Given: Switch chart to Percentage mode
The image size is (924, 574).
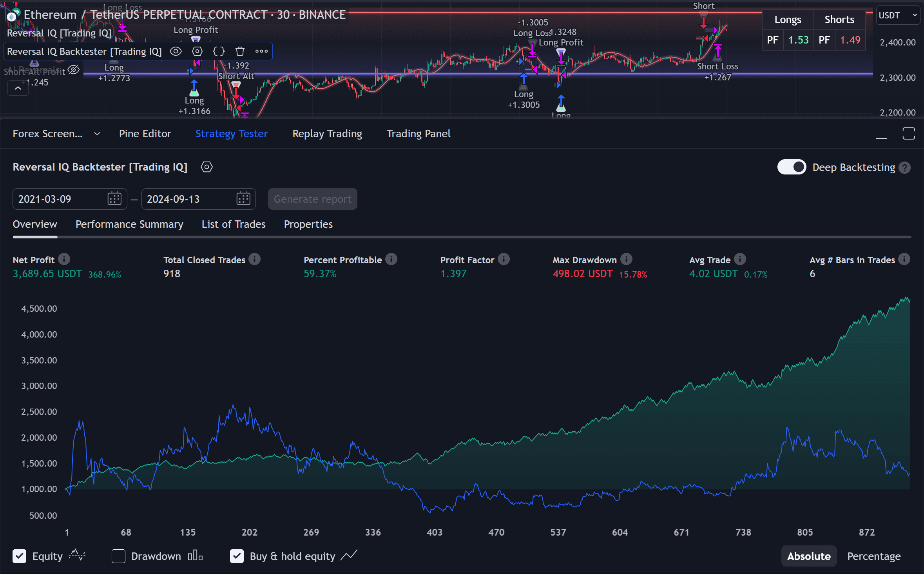Looking at the screenshot, I should 874,556.
